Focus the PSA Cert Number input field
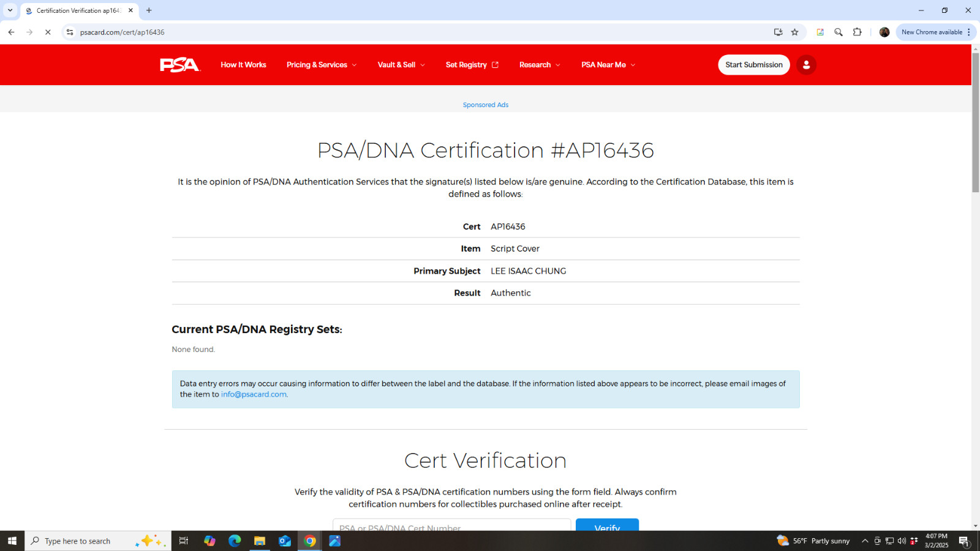Viewport: 980px width, 551px height. (452, 525)
